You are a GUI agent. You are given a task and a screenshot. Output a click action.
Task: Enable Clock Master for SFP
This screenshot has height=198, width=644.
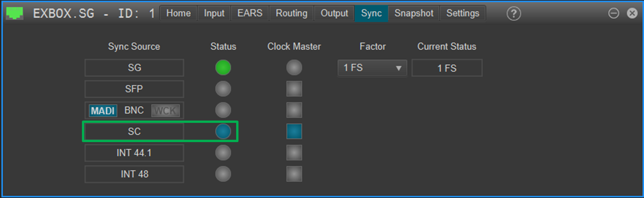pos(294,89)
